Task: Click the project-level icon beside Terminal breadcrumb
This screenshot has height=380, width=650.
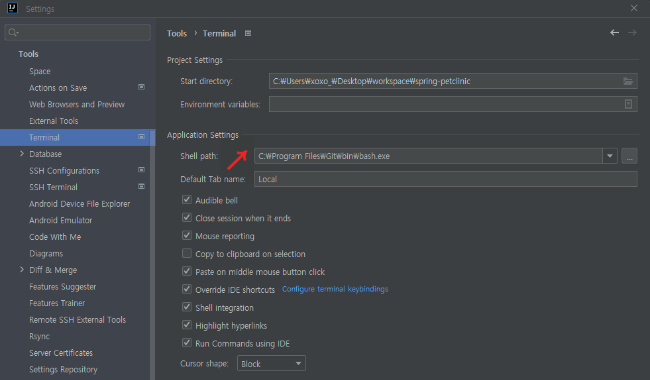Action: pyautogui.click(x=248, y=33)
